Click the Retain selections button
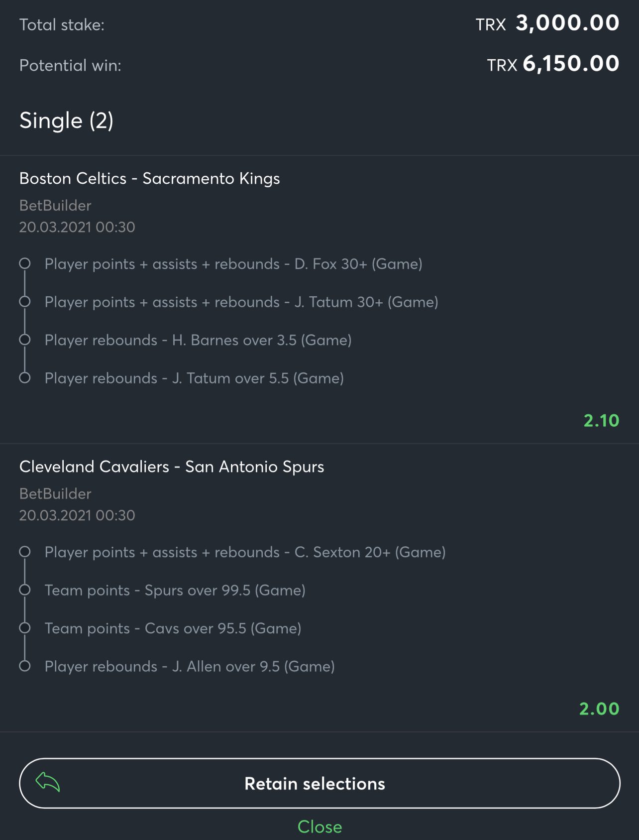Image resolution: width=639 pixels, height=840 pixels. click(x=319, y=783)
